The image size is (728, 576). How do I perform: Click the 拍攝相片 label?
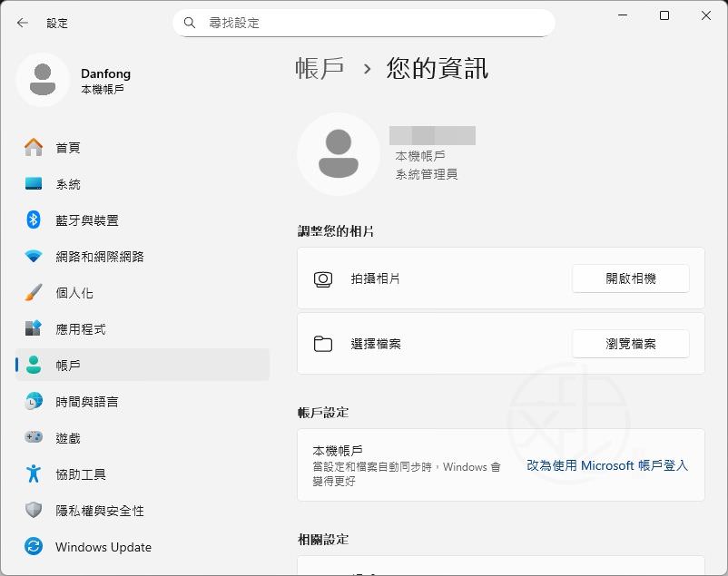(x=375, y=278)
